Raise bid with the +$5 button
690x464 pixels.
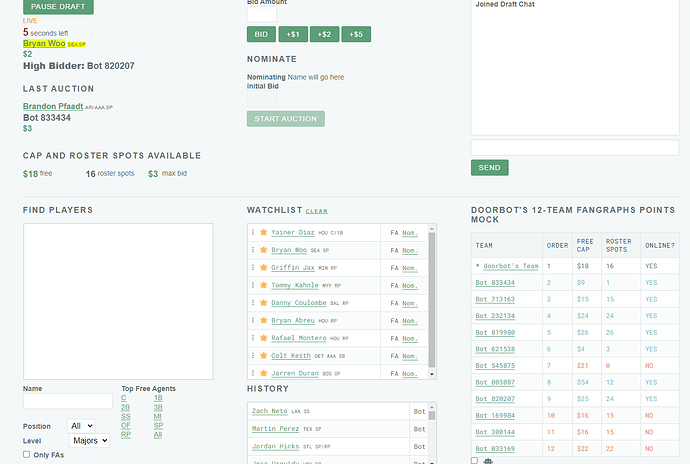point(356,34)
